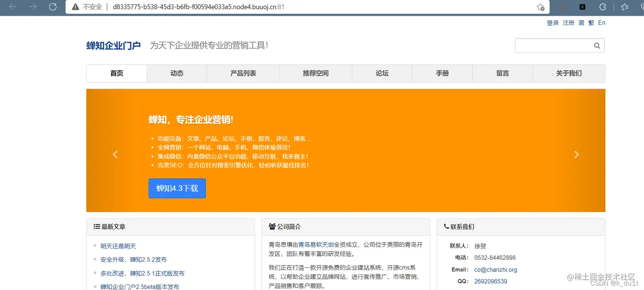
Task: Open the 首页 navigation tab
Action: (x=117, y=73)
